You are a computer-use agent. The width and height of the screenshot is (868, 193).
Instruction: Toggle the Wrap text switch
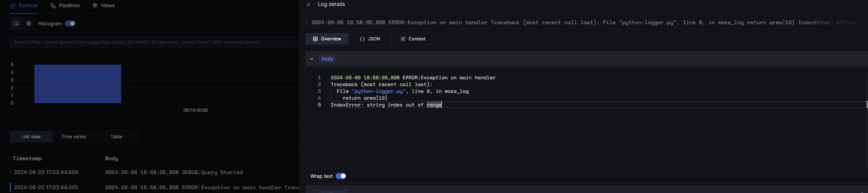point(341,176)
